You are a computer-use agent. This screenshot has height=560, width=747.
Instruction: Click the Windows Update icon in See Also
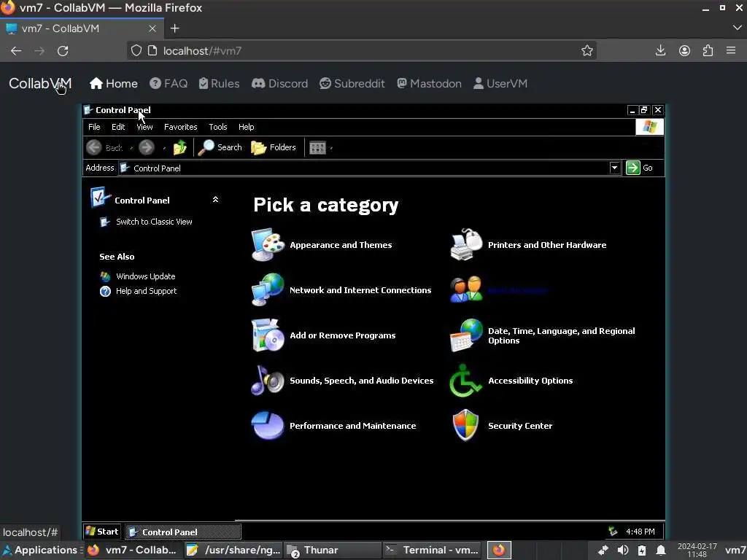pos(105,276)
